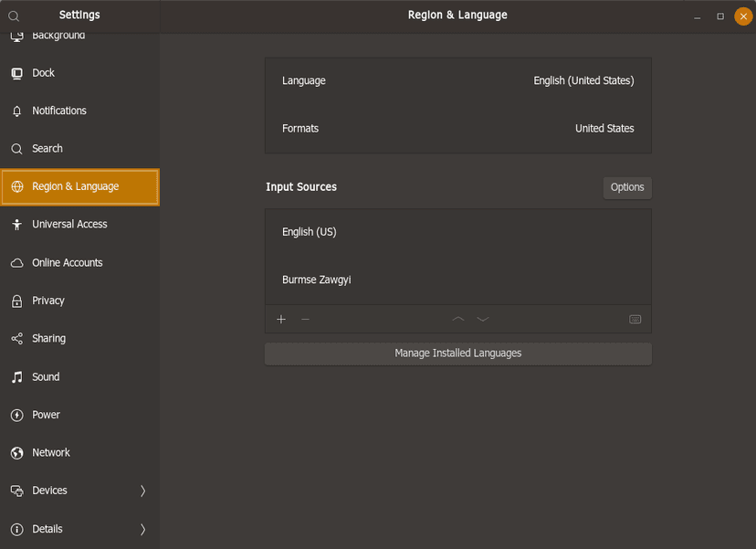
Task: Expand the Details submenu chevron
Action: pyautogui.click(x=142, y=529)
